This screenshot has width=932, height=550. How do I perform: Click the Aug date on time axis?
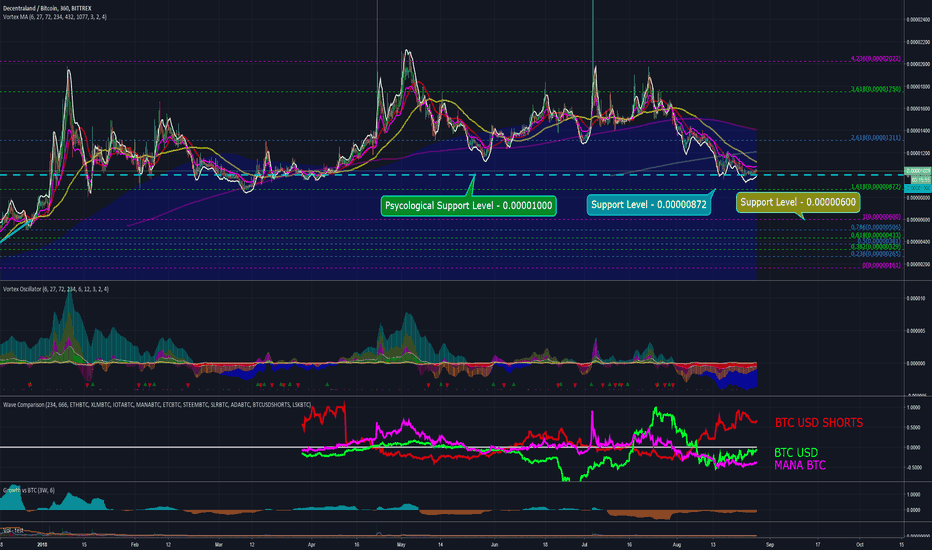[x=676, y=544]
